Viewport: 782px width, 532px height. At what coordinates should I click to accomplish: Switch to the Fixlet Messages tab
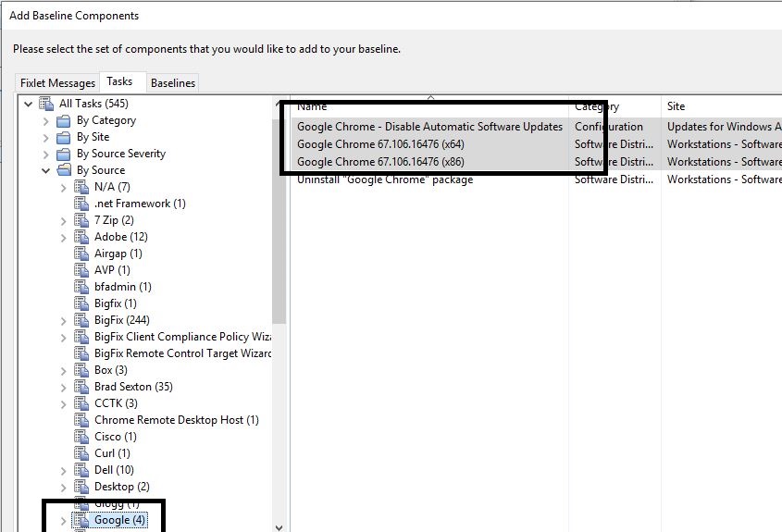tap(57, 82)
